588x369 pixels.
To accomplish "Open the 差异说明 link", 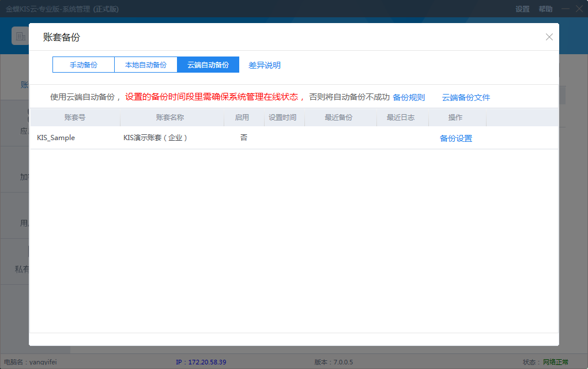I will [265, 65].
